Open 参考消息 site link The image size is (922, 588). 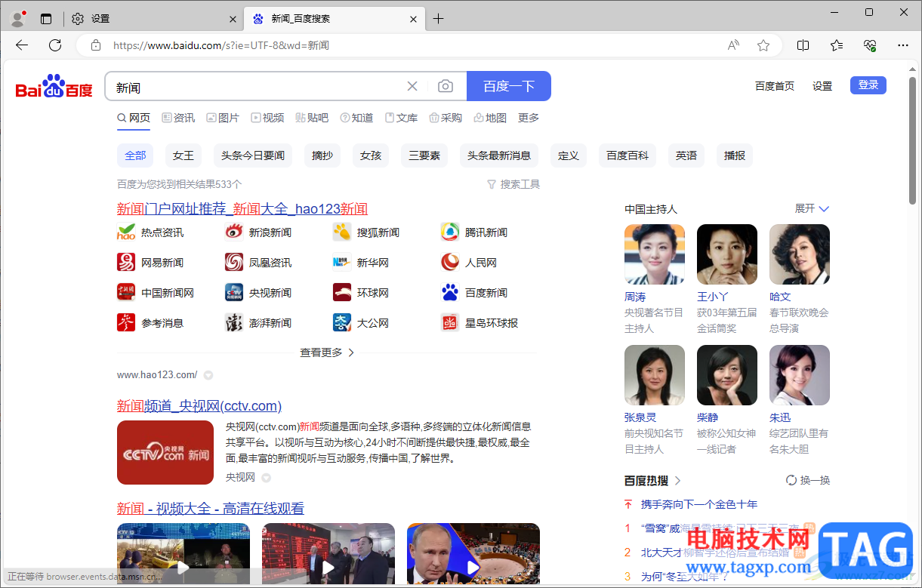point(162,323)
